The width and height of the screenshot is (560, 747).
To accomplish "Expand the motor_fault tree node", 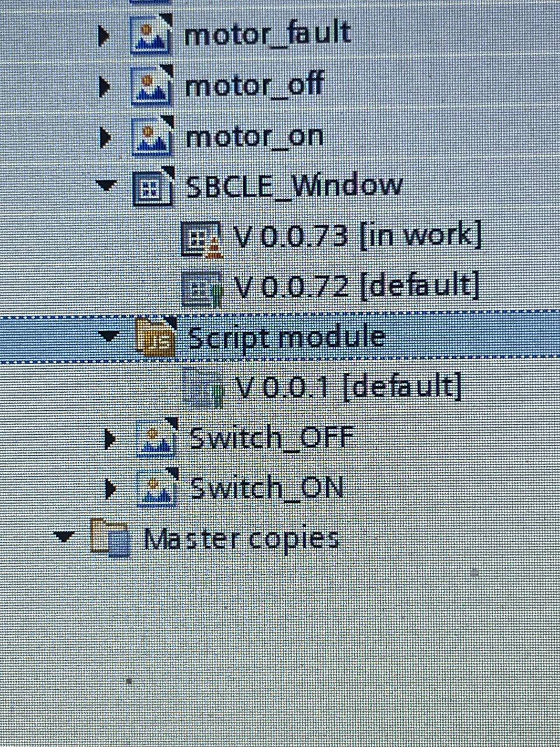I will [105, 36].
